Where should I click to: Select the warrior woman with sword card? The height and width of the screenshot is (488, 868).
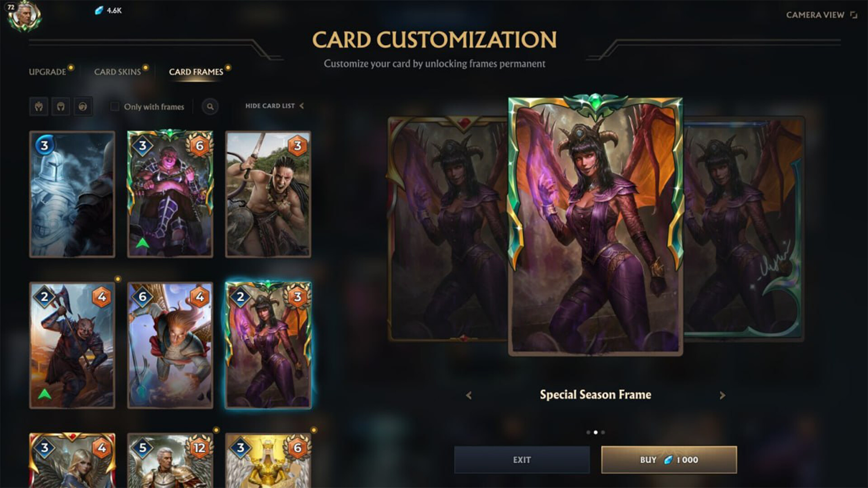pyautogui.click(x=268, y=194)
